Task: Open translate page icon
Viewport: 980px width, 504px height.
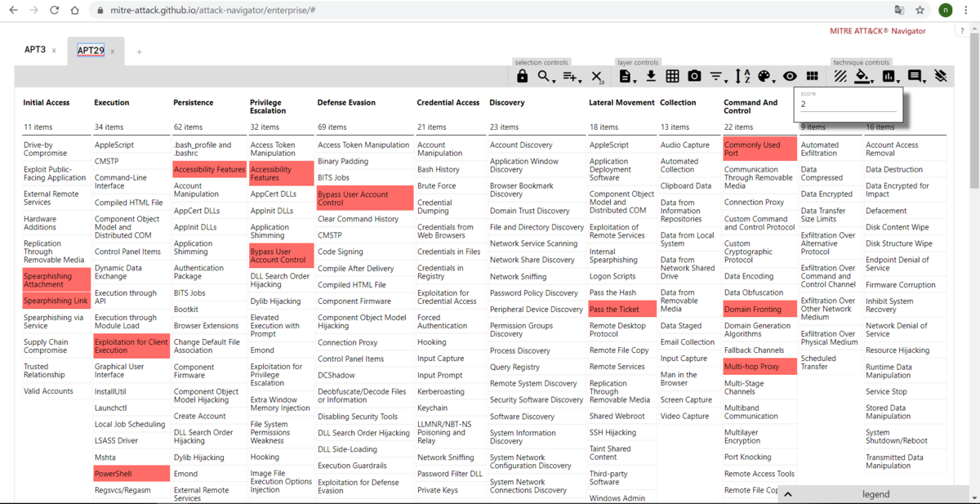Action: 899,10
